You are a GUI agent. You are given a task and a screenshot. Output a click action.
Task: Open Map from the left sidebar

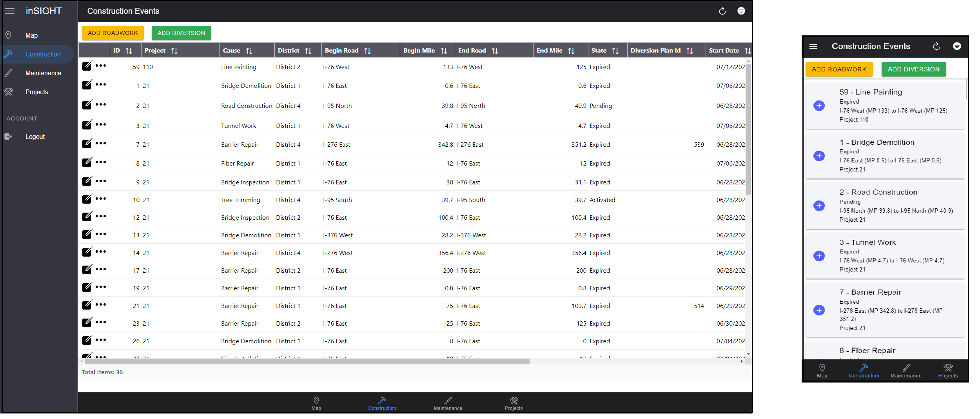pyautogui.click(x=31, y=35)
